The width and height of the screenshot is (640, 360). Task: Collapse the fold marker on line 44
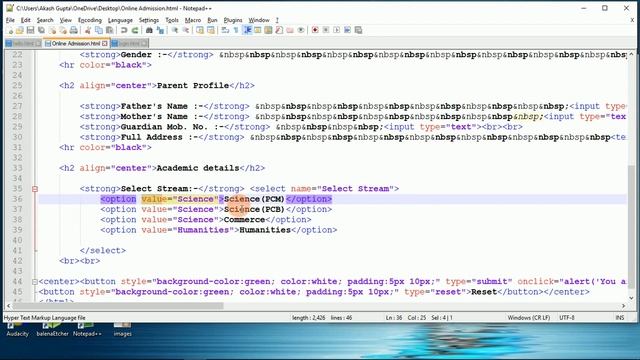pos(35,282)
